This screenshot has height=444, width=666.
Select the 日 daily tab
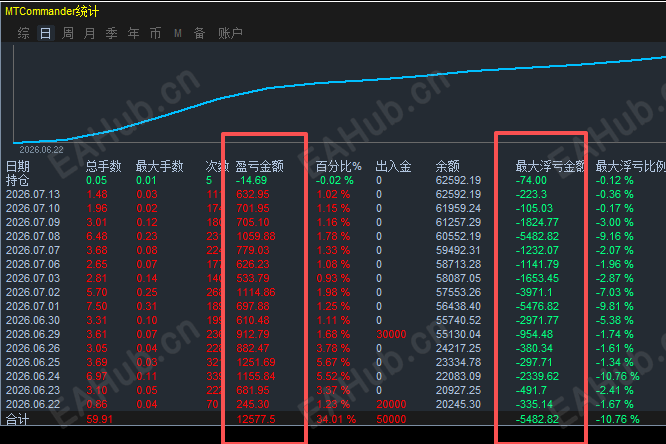click(x=45, y=33)
